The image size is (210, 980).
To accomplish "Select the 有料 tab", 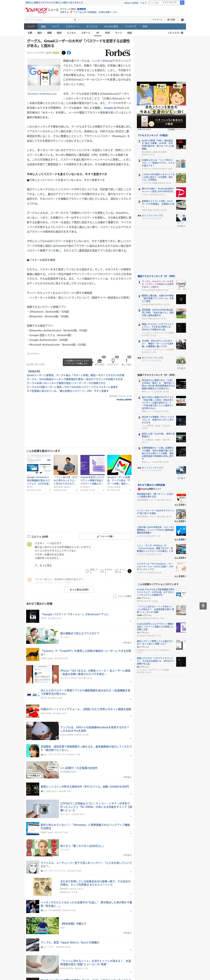I will point(145,27).
